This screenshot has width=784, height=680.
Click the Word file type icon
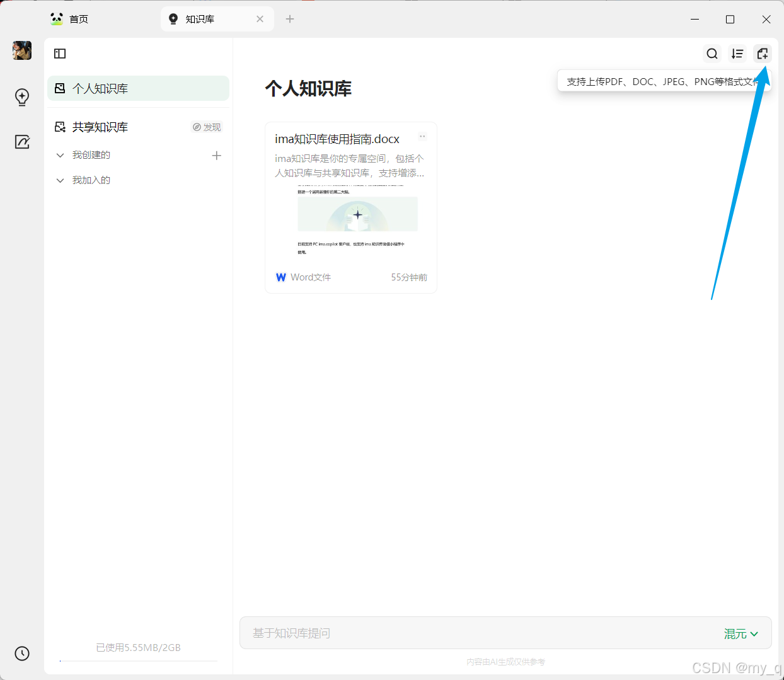(x=281, y=277)
